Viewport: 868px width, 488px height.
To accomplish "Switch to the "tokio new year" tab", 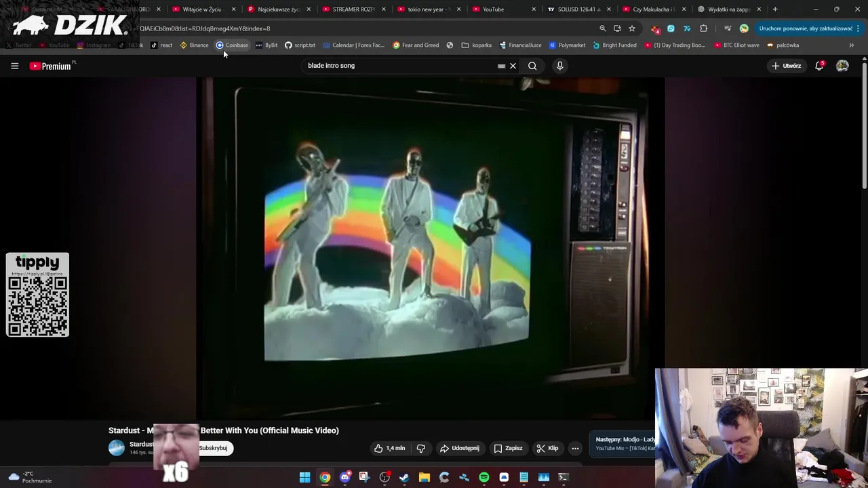I will (429, 9).
